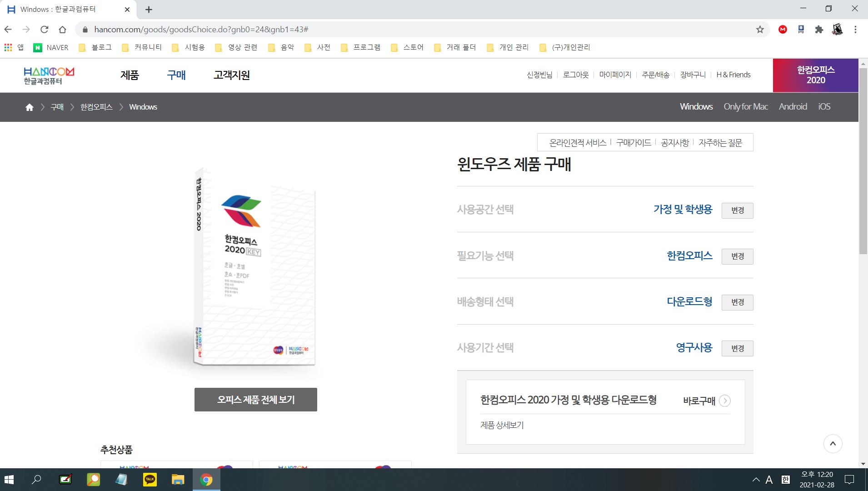Viewport: 868px width, 491px height.
Task: Click 변경 for 필요기능 선택
Action: tap(738, 256)
